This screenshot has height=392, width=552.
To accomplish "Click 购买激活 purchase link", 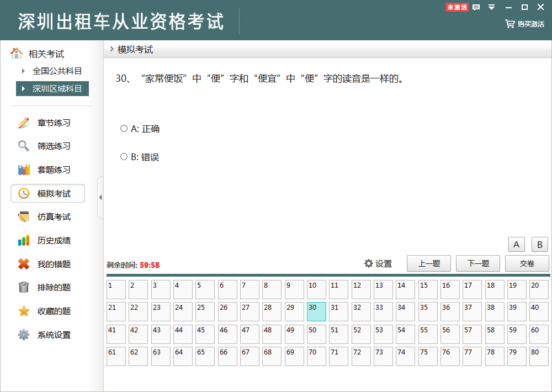I will tap(525, 24).
